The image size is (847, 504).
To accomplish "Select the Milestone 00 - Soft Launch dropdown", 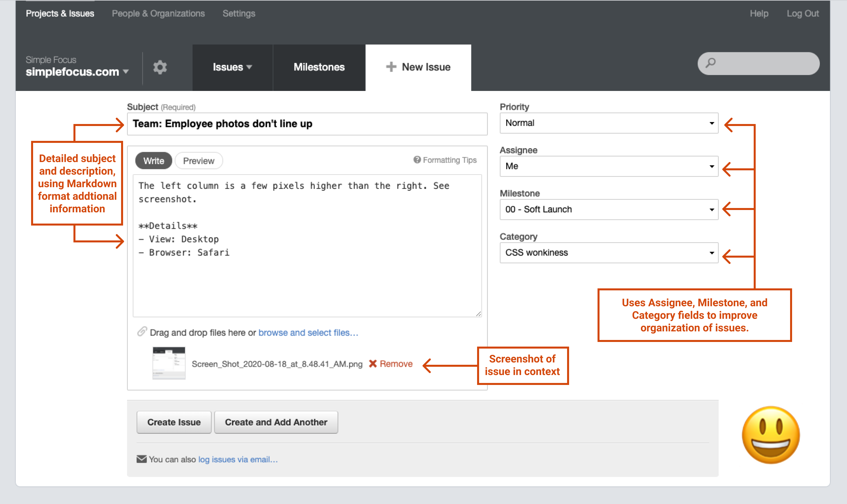I will 607,209.
